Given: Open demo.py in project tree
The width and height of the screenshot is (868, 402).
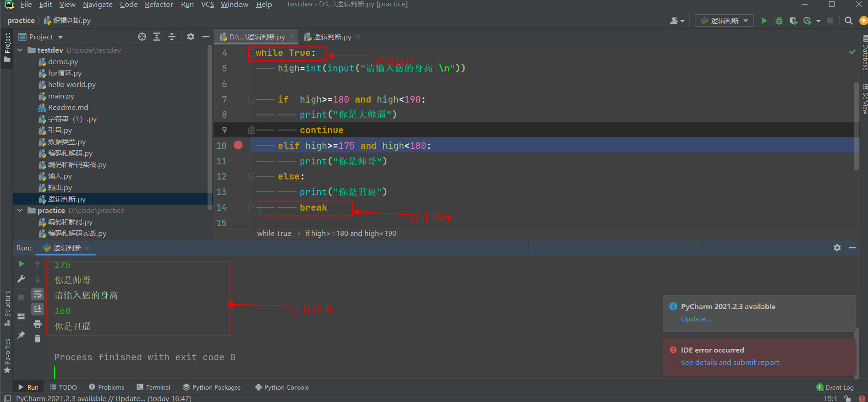Looking at the screenshot, I should click(63, 61).
